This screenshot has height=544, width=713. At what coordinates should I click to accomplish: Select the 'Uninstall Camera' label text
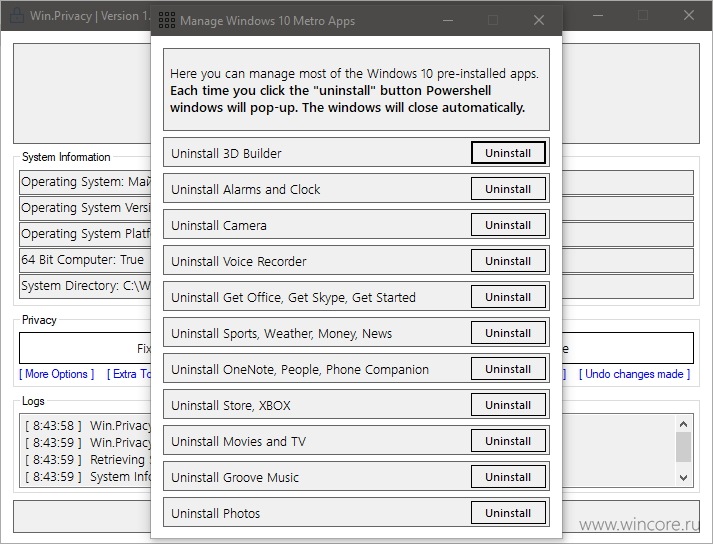pyautogui.click(x=219, y=225)
